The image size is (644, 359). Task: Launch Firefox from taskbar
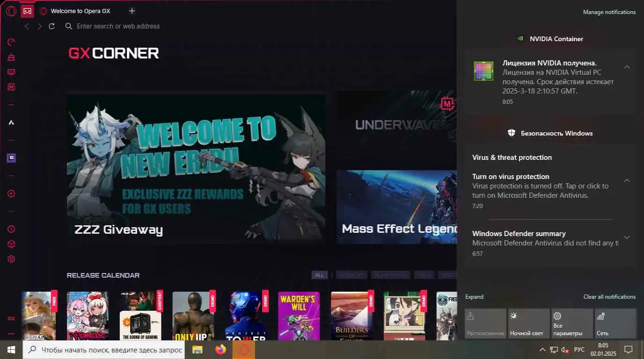pos(220,349)
